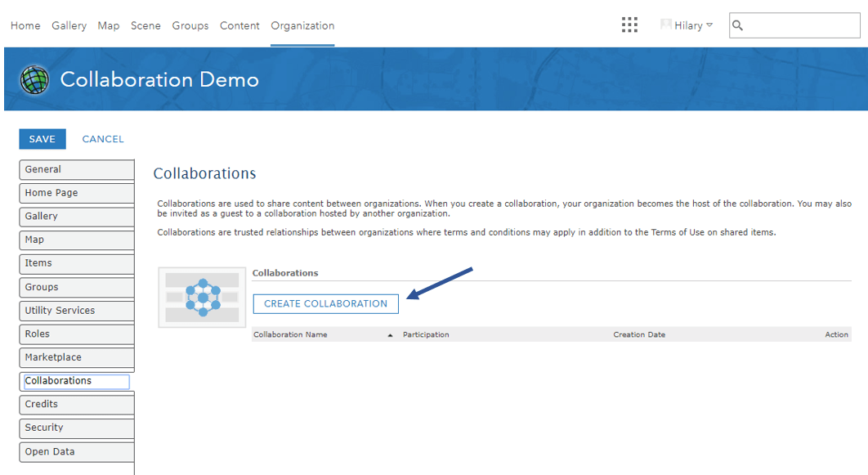This screenshot has height=475, width=868.
Task: Sort by Collaboration Name using the arrow
Action: point(391,334)
